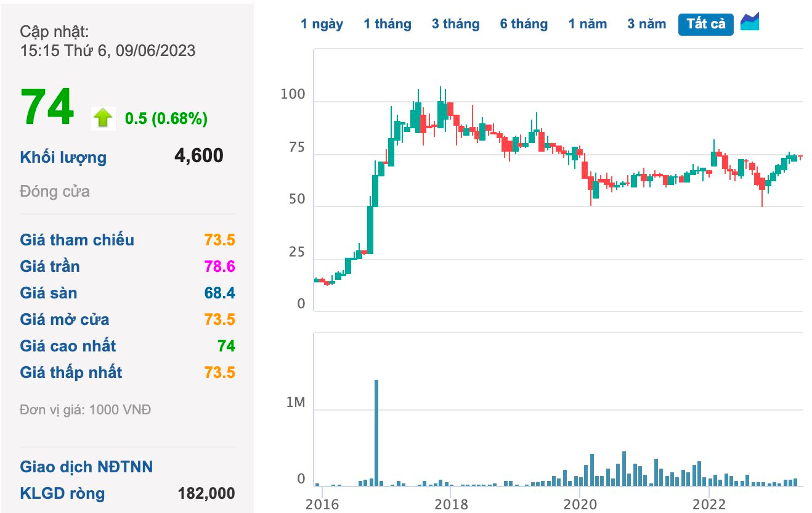Click the current price '74'
The image size is (812, 513).
[47, 107]
